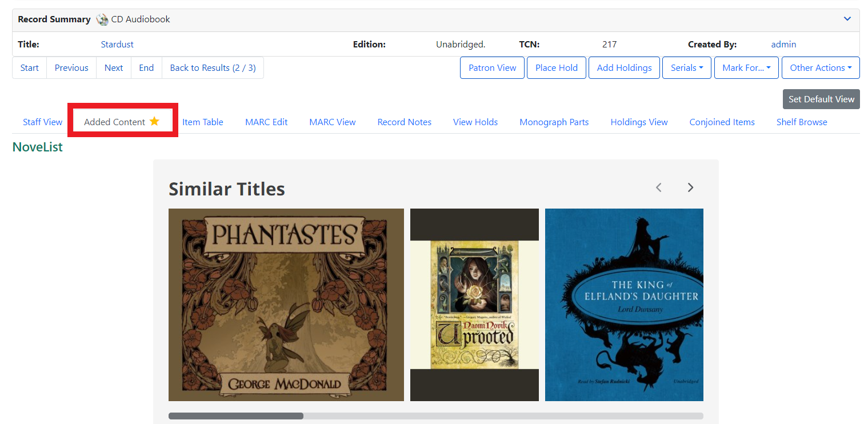Select the Phantastes book cover

point(286,305)
